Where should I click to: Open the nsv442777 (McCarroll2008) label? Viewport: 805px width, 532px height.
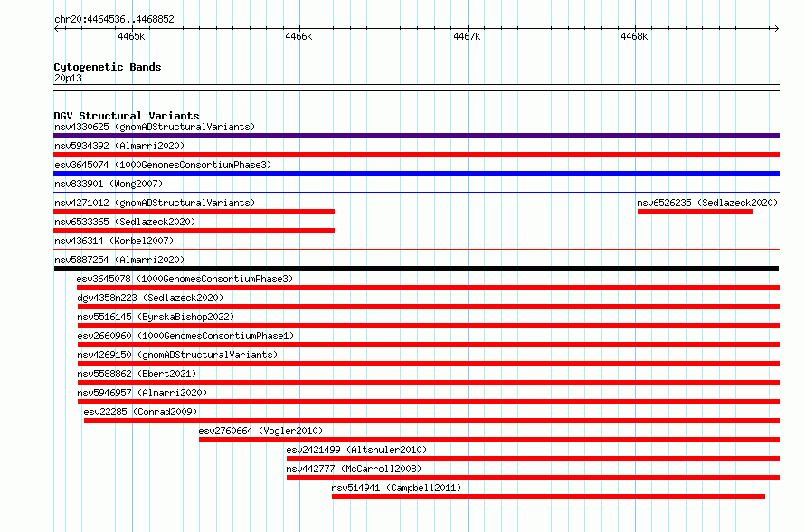[x=354, y=469]
